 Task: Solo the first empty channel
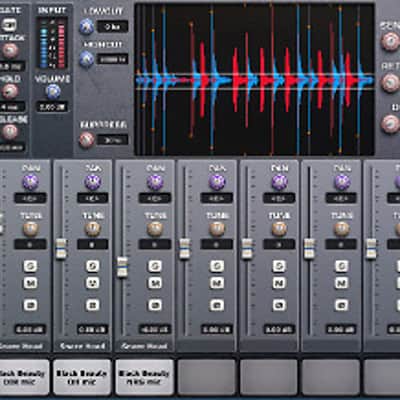pyautogui.click(x=217, y=266)
